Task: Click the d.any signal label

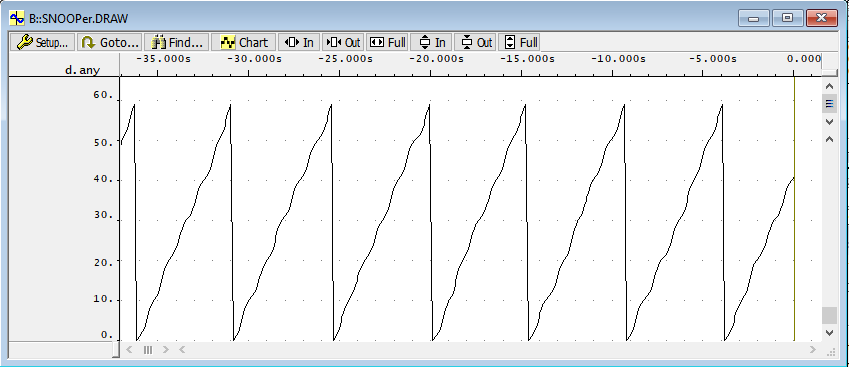Action: (82, 70)
